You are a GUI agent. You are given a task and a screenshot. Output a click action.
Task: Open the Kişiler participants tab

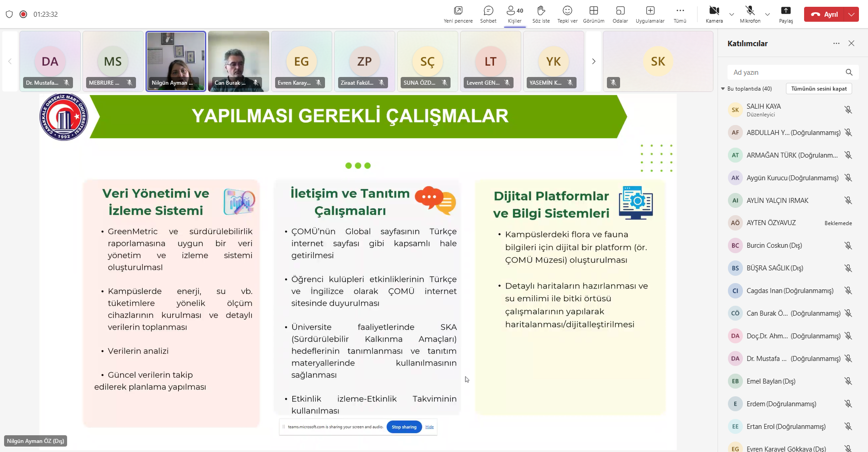click(x=515, y=14)
